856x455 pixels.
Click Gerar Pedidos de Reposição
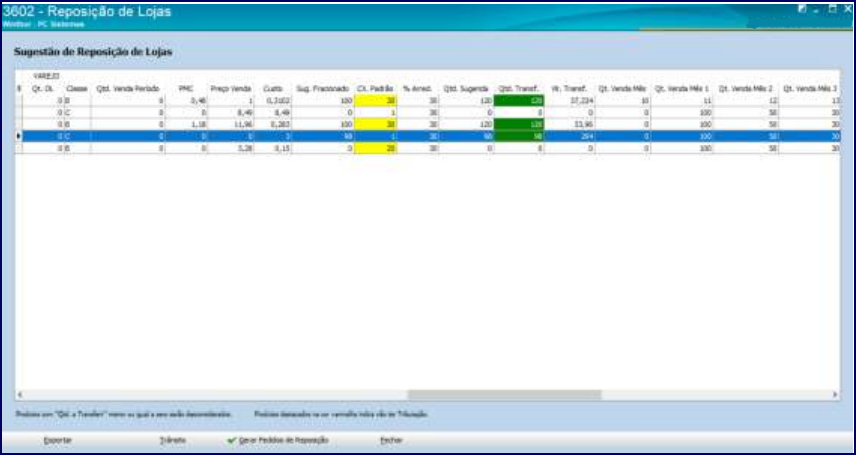(283, 440)
